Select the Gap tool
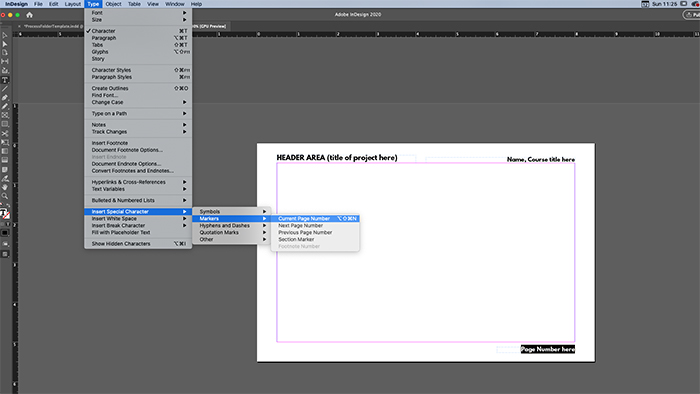 point(5,62)
